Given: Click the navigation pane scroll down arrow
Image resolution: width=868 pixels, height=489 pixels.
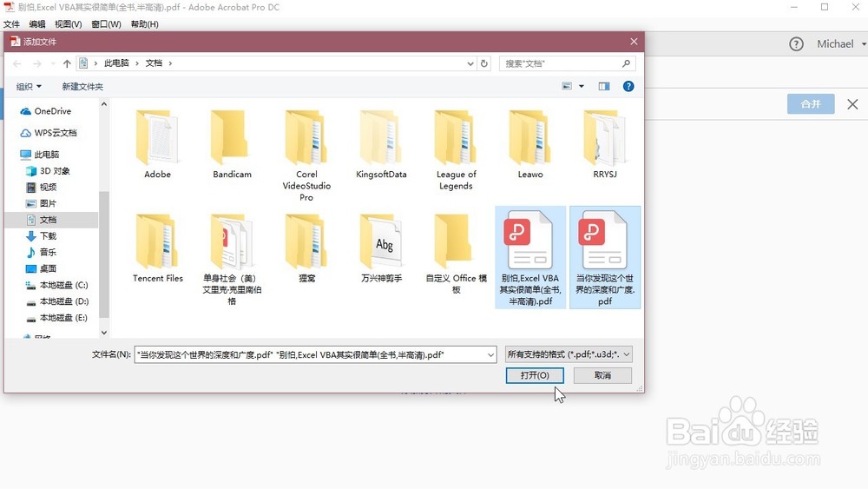Looking at the screenshot, I should point(104,333).
